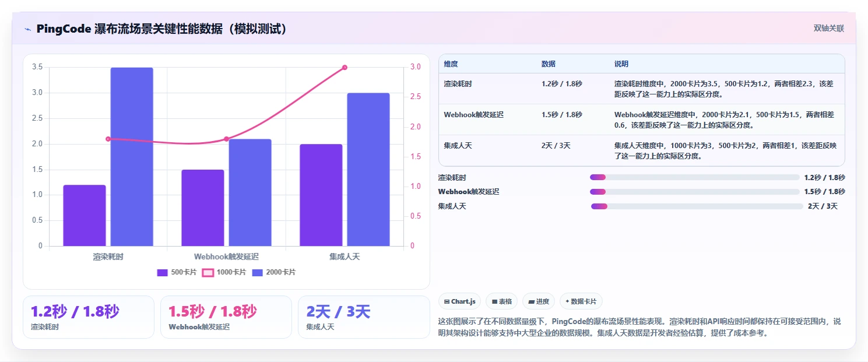Select the 数据卡片 tag
This screenshot has width=868, height=362.
581,301
